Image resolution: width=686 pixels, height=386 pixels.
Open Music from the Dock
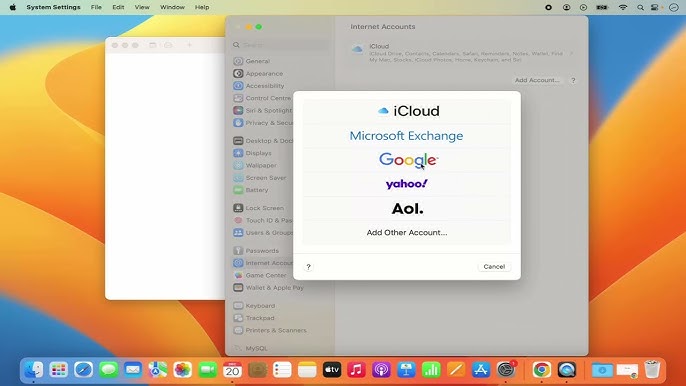click(357, 370)
